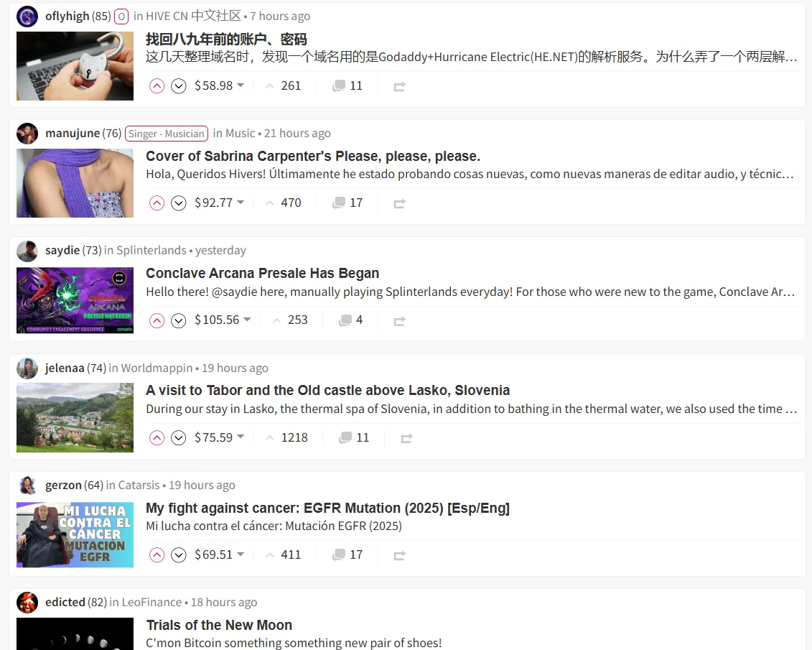
Task: Open manujune's profile avatar
Action: [27, 133]
